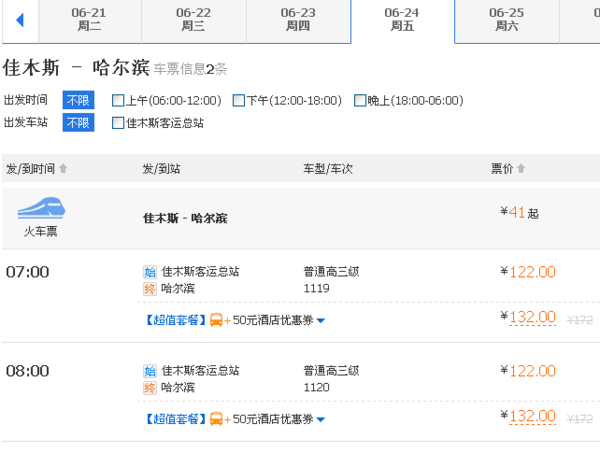600x453 pixels.
Task: Check afternoon 下午(12:00-18:00) filter
Action: [x=239, y=101]
